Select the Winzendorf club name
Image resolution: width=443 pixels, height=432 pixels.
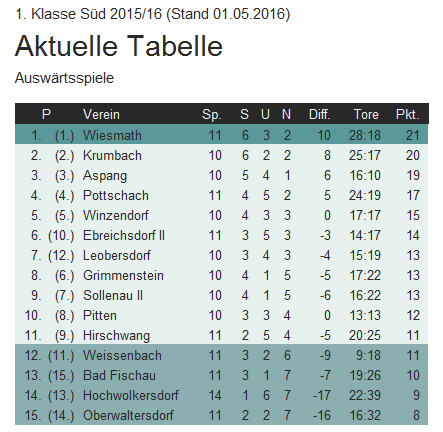116,215
